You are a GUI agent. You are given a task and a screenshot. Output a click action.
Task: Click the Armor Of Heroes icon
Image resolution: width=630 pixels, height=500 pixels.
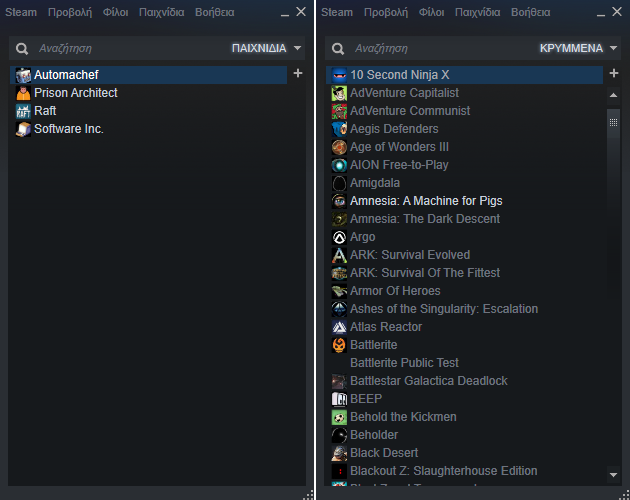[x=339, y=291]
